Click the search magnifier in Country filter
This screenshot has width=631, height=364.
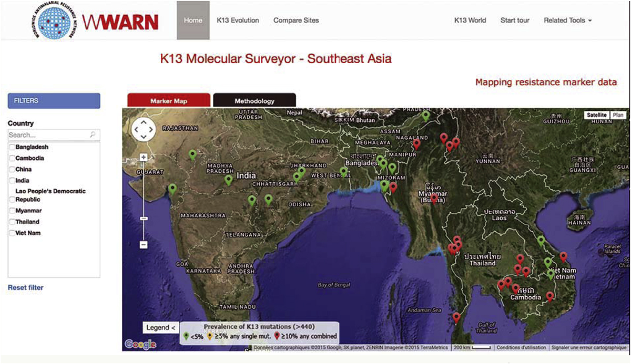point(93,135)
